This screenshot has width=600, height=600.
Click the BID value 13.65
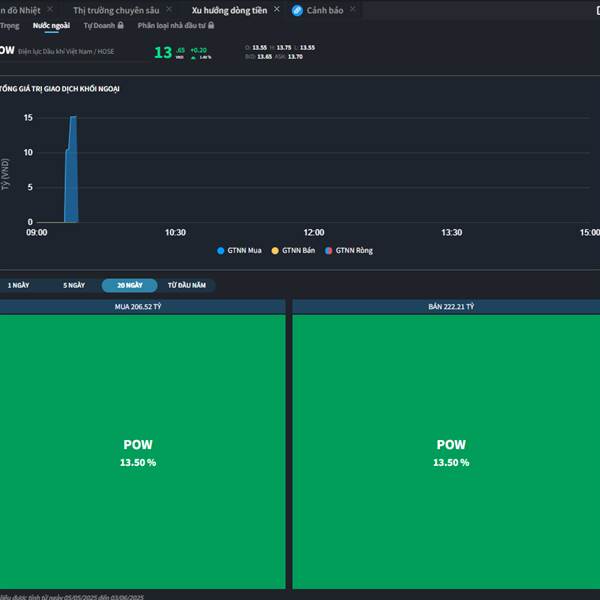(264, 57)
